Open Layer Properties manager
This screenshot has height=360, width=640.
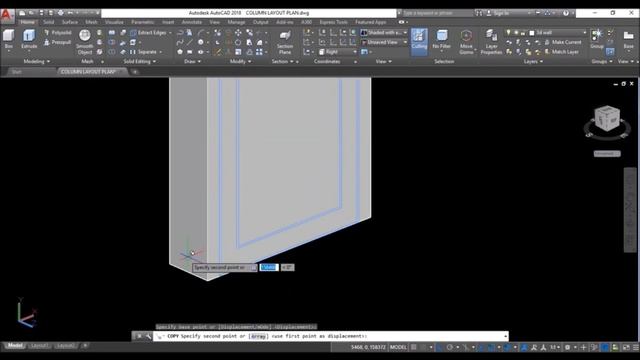(491, 42)
